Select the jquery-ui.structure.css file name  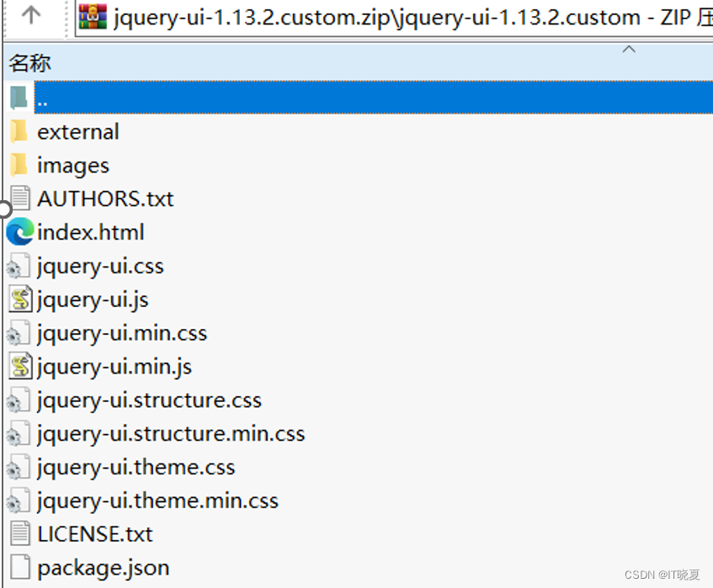pyautogui.click(x=150, y=400)
